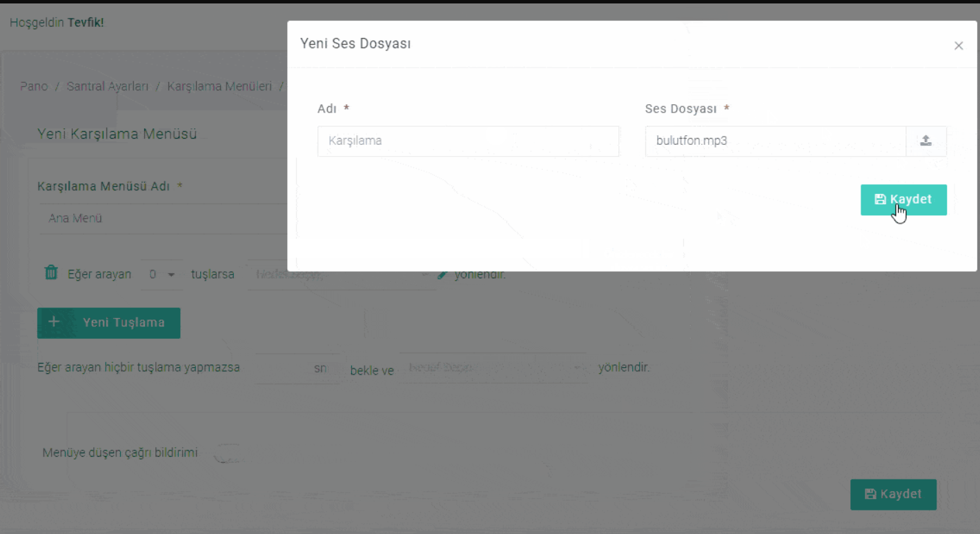Screen dimensions: 980x534
Task: Toggle Menüye düşen çağrı bildirimi switch
Action: 228,454
